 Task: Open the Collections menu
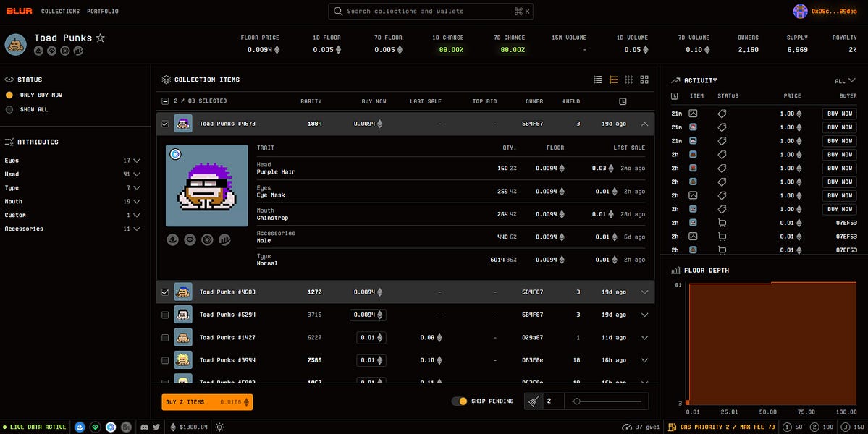point(60,12)
